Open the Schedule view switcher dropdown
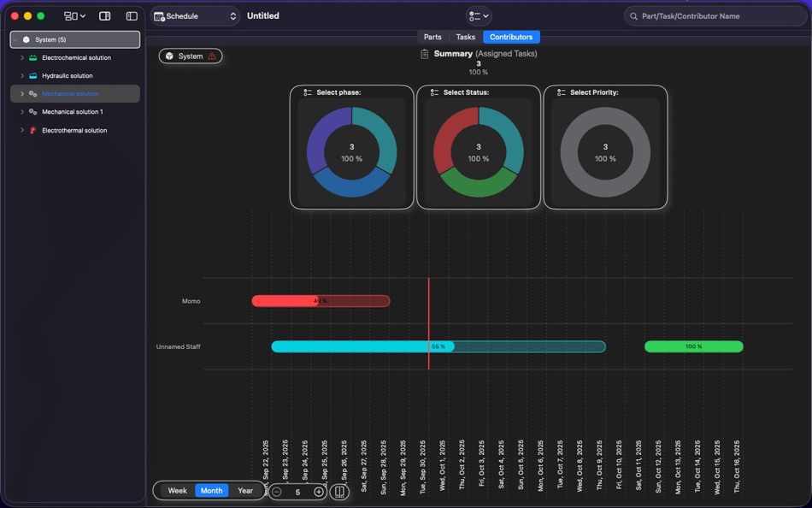This screenshot has height=508, width=812. click(231, 15)
